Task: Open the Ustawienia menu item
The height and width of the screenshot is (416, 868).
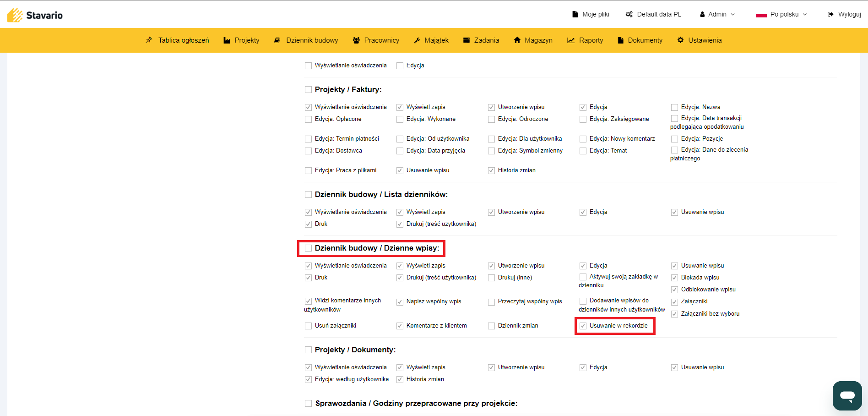Action: 705,40
